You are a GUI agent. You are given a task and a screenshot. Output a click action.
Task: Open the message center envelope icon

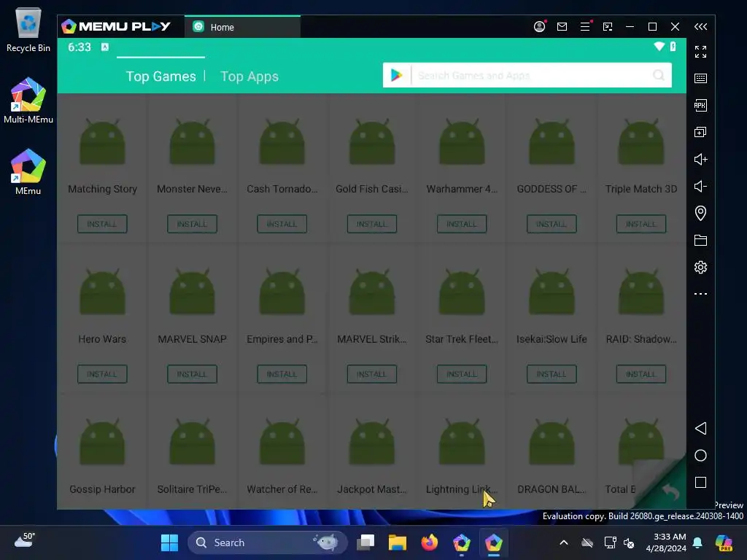[562, 27]
